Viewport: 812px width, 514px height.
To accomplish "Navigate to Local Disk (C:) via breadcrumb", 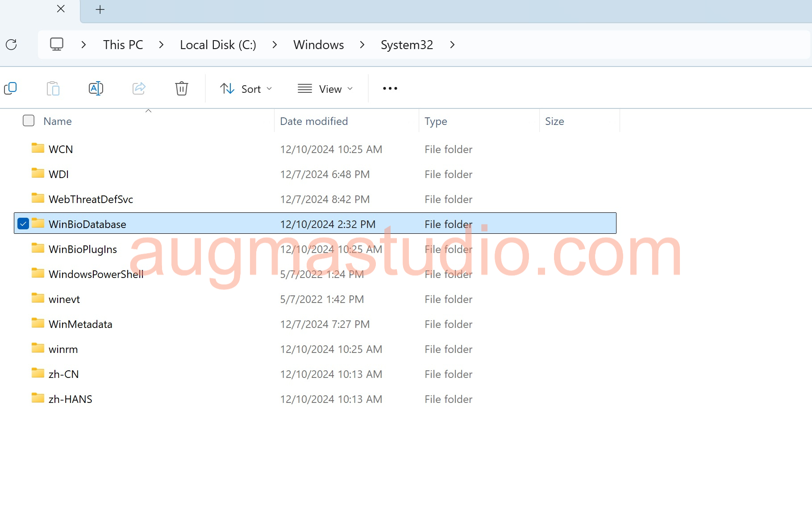I will [218, 45].
